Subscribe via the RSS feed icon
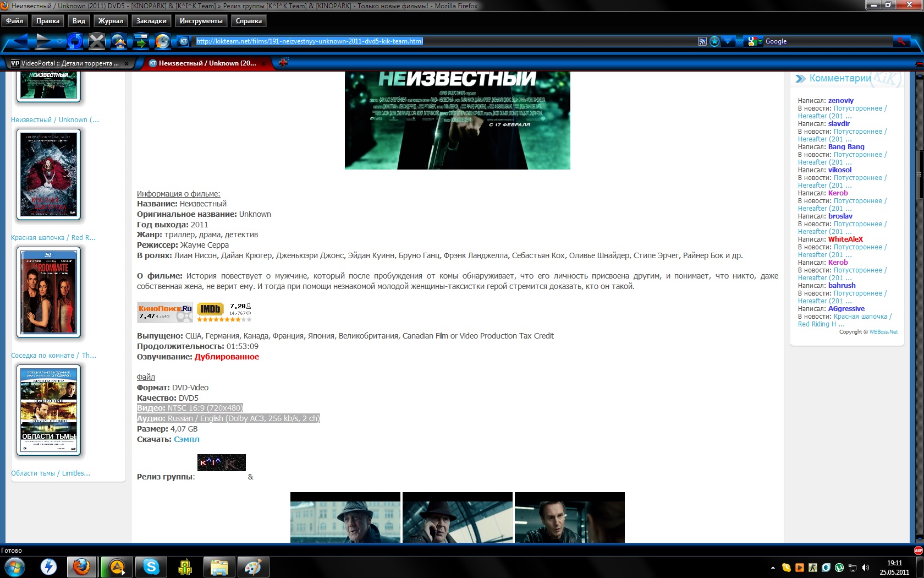The image size is (924, 578). [x=702, y=41]
